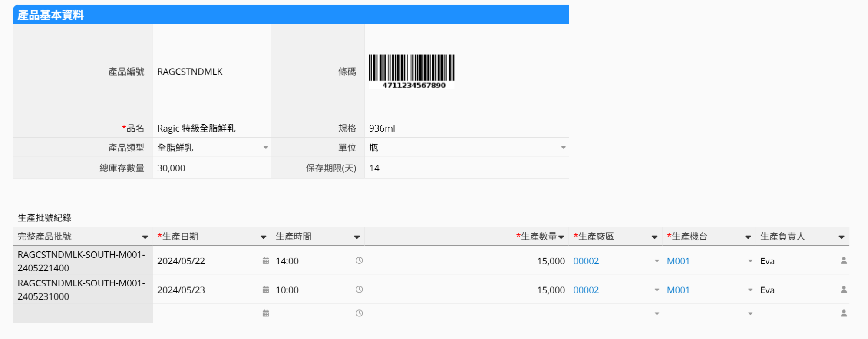Click the product barcode image
The width and height of the screenshot is (868, 339).
click(x=411, y=71)
